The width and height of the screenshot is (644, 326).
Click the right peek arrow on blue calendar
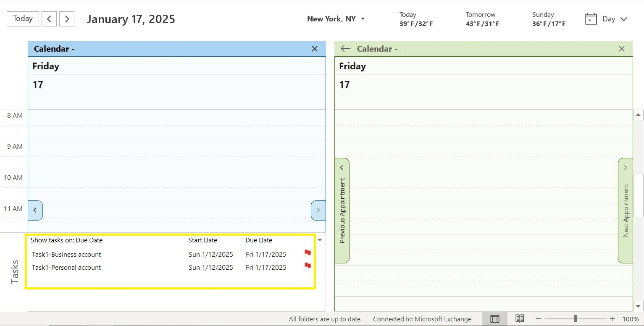pyautogui.click(x=318, y=210)
